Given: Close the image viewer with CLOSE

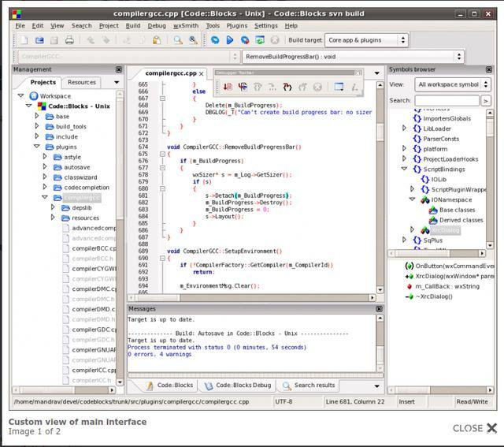Looking at the screenshot, I should coord(475,428).
